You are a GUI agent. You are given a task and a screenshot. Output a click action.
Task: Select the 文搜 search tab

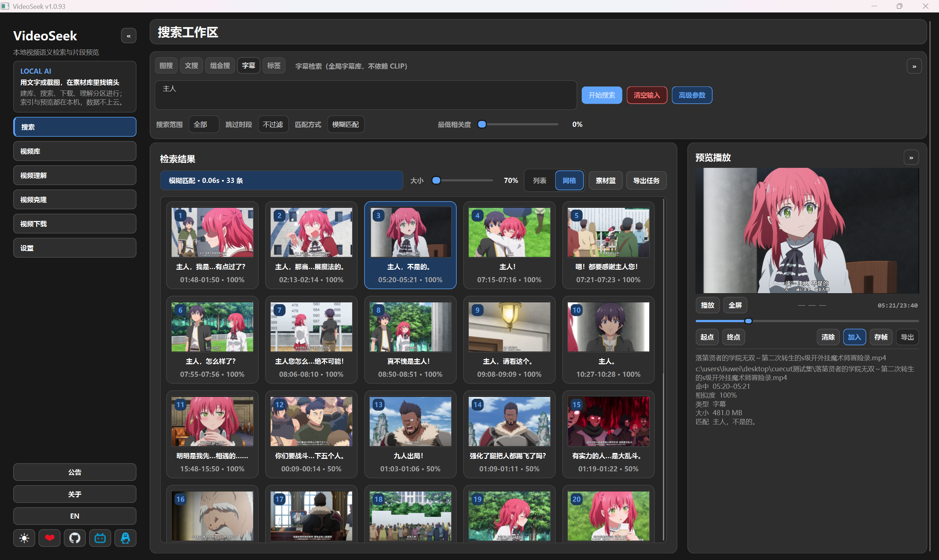click(x=191, y=66)
